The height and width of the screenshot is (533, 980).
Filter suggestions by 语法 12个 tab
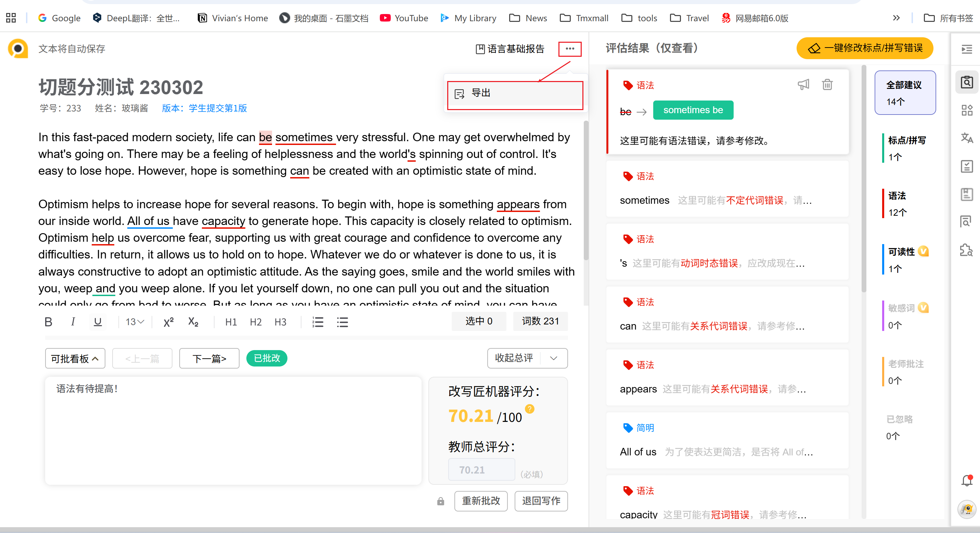point(898,204)
